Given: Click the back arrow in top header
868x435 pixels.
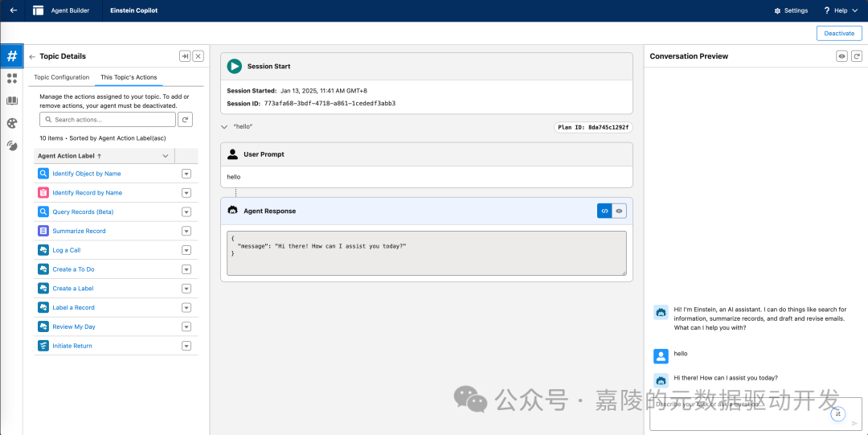Looking at the screenshot, I should coord(14,10).
